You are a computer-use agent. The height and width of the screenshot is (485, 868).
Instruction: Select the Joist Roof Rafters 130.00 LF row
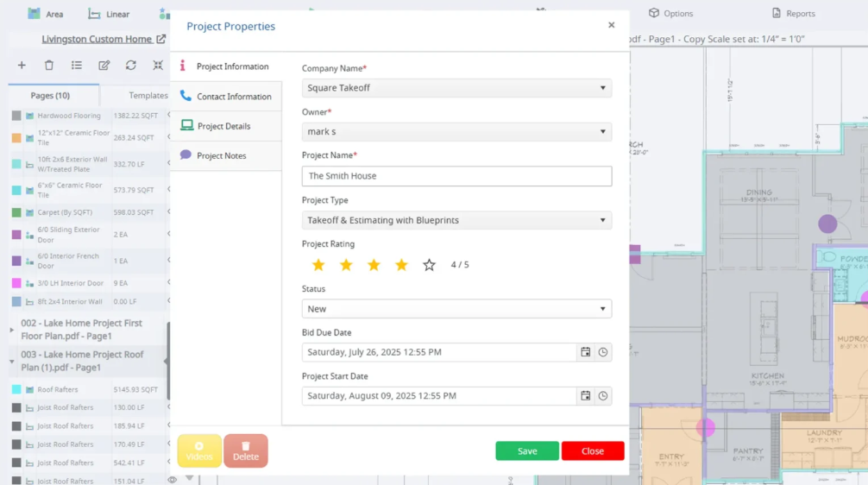click(x=89, y=407)
